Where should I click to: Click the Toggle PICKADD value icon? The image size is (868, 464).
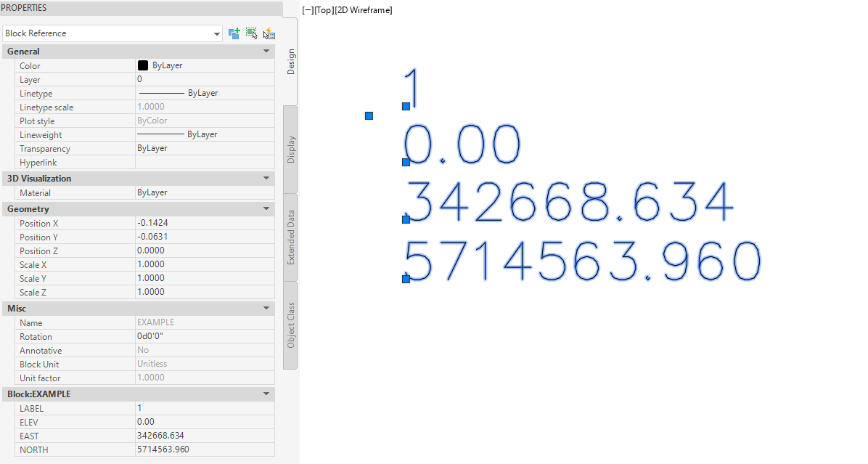click(234, 33)
